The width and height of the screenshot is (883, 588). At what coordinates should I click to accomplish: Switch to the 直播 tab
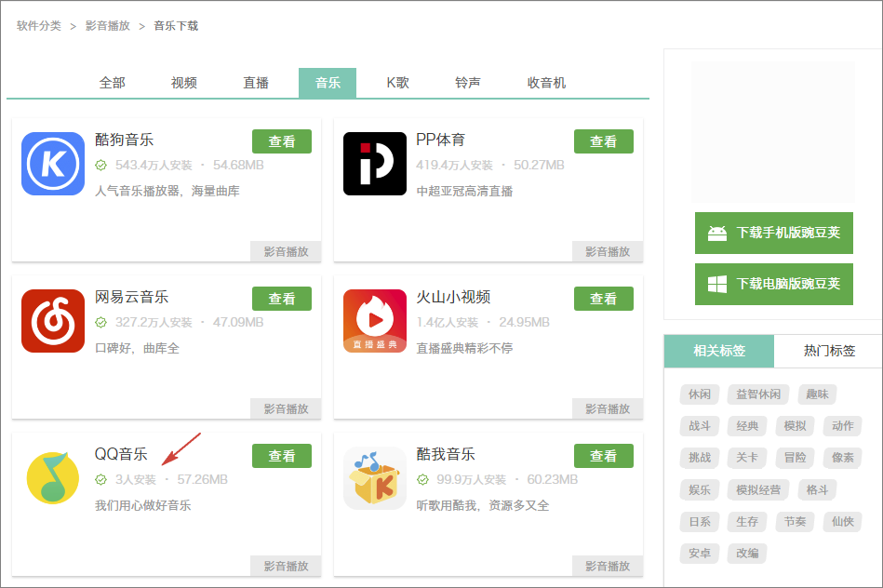(256, 83)
